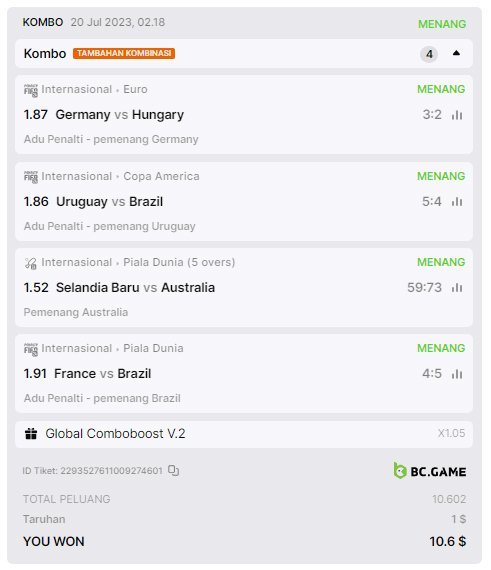Open the Germany vs Hungary match

pos(120,115)
